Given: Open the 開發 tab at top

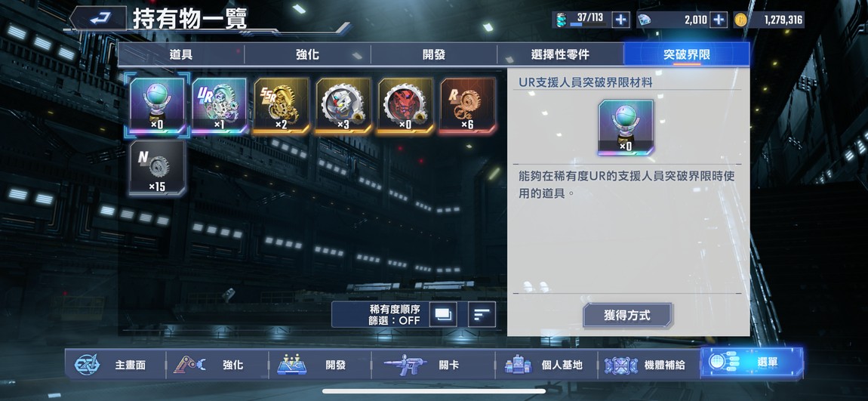Looking at the screenshot, I should (x=434, y=55).
